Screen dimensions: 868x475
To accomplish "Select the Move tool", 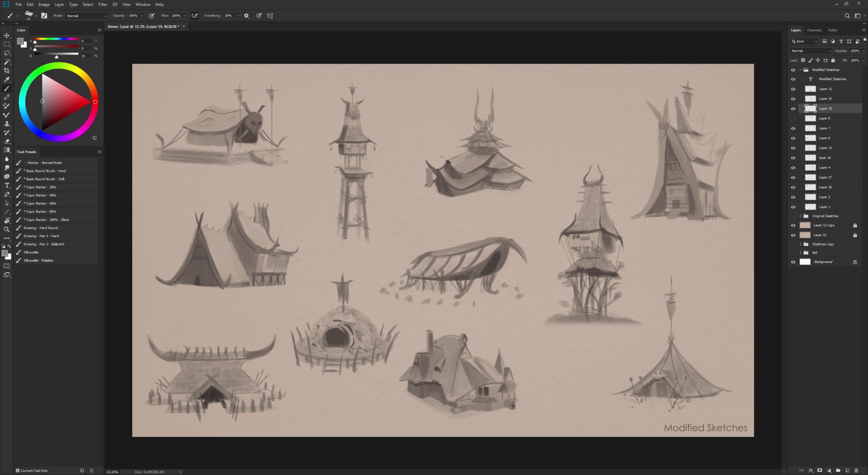I will click(7, 35).
